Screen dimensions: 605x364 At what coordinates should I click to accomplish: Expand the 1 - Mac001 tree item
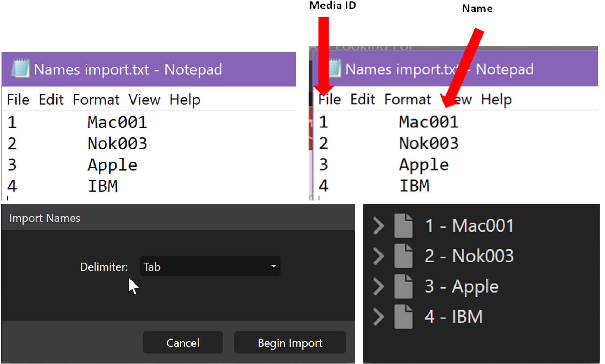(378, 226)
